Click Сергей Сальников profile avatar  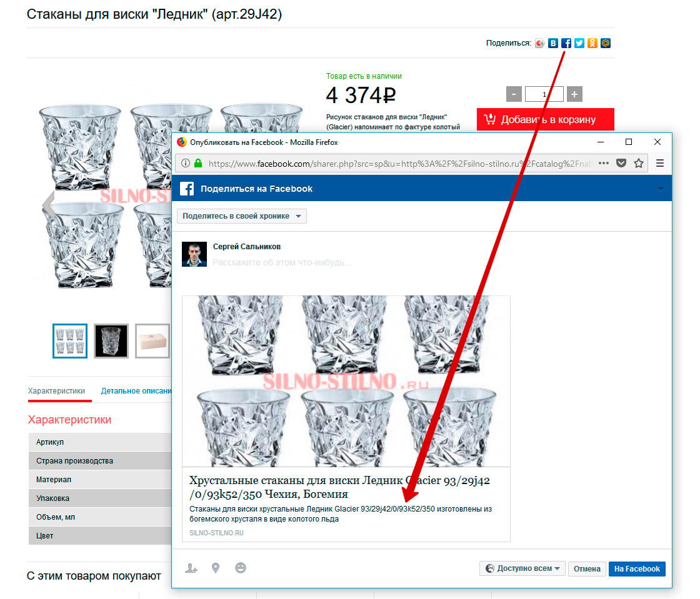click(x=194, y=254)
